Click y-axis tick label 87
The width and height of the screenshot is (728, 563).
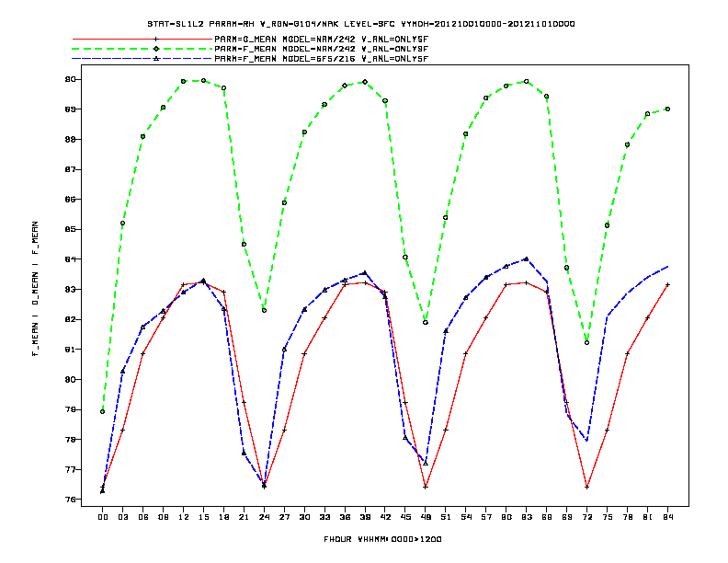point(70,169)
